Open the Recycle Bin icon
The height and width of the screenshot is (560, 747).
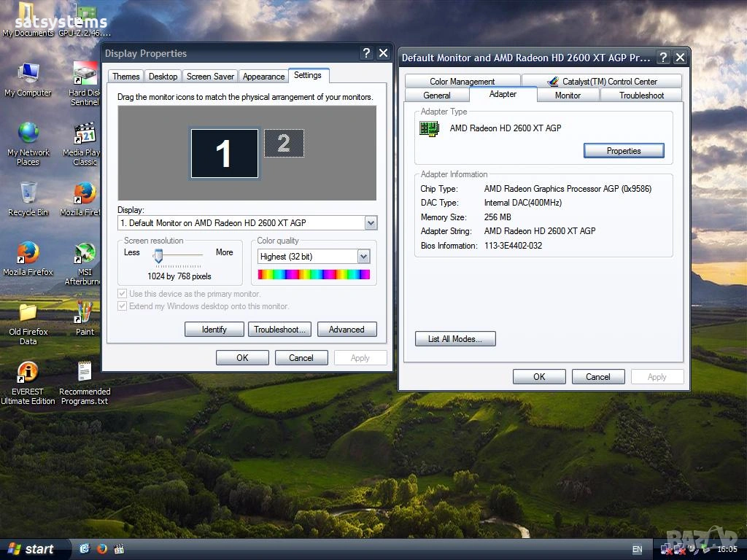point(28,194)
